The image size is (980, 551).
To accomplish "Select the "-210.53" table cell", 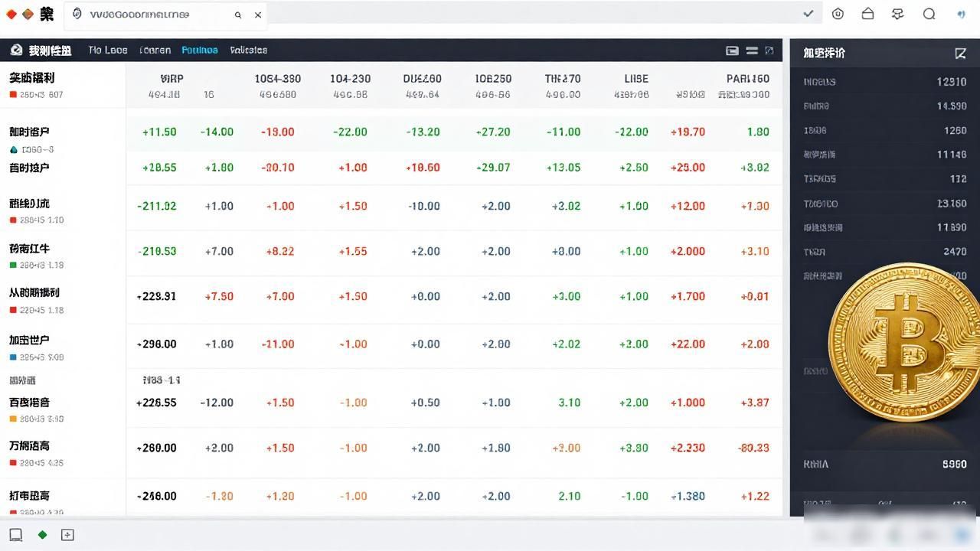I will (x=157, y=251).
